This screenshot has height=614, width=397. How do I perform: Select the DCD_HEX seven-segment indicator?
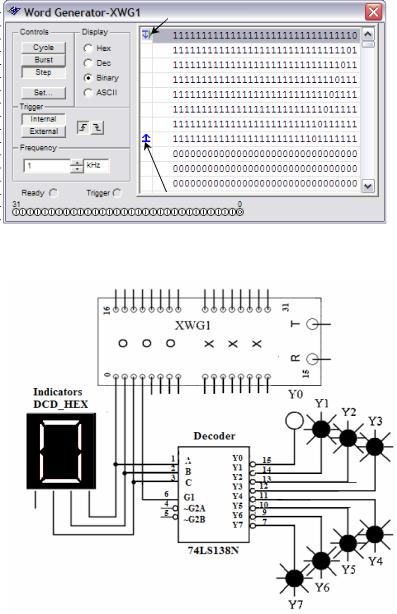click(61, 451)
